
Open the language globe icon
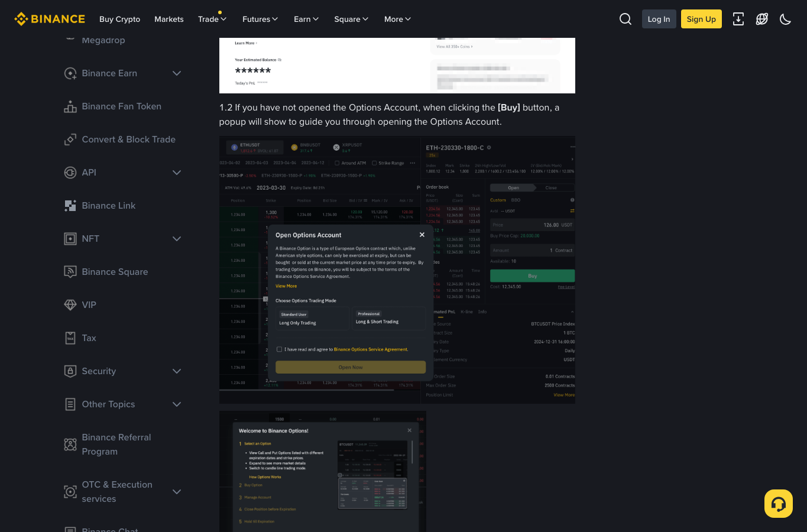point(762,19)
